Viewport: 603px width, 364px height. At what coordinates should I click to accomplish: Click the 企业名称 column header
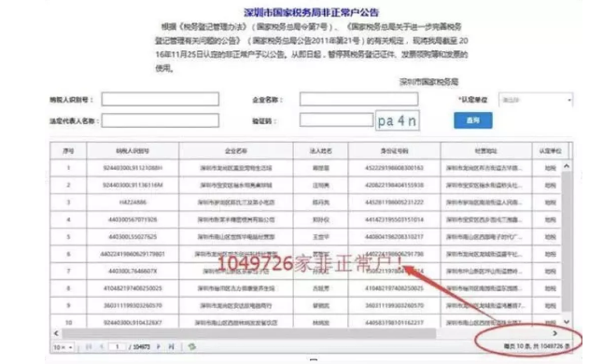(236, 151)
